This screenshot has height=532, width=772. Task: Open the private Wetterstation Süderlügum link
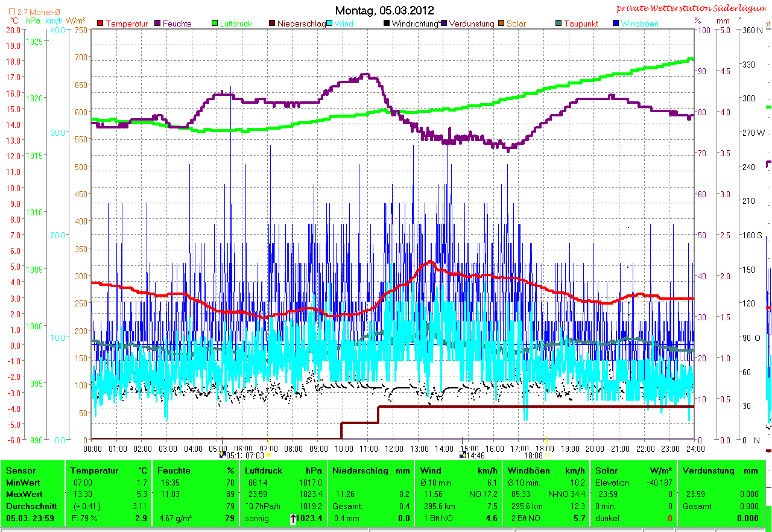[694, 8]
